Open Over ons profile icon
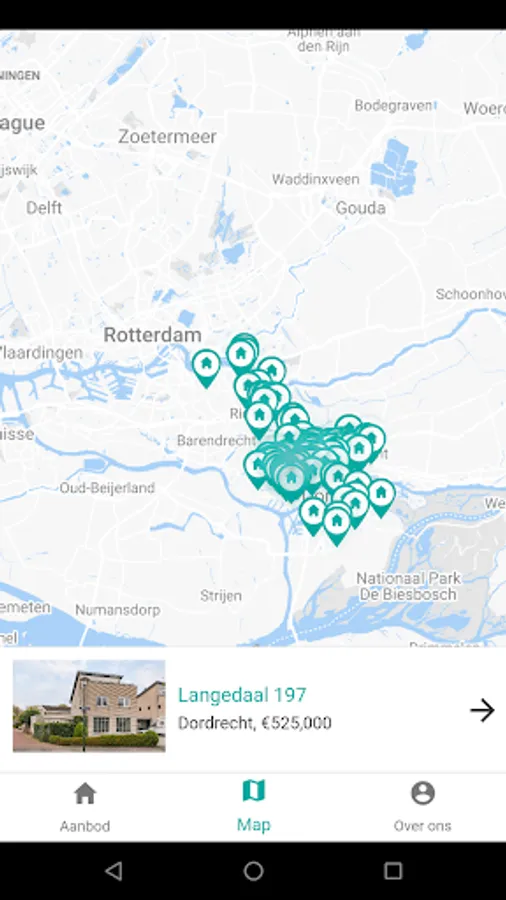 (423, 793)
